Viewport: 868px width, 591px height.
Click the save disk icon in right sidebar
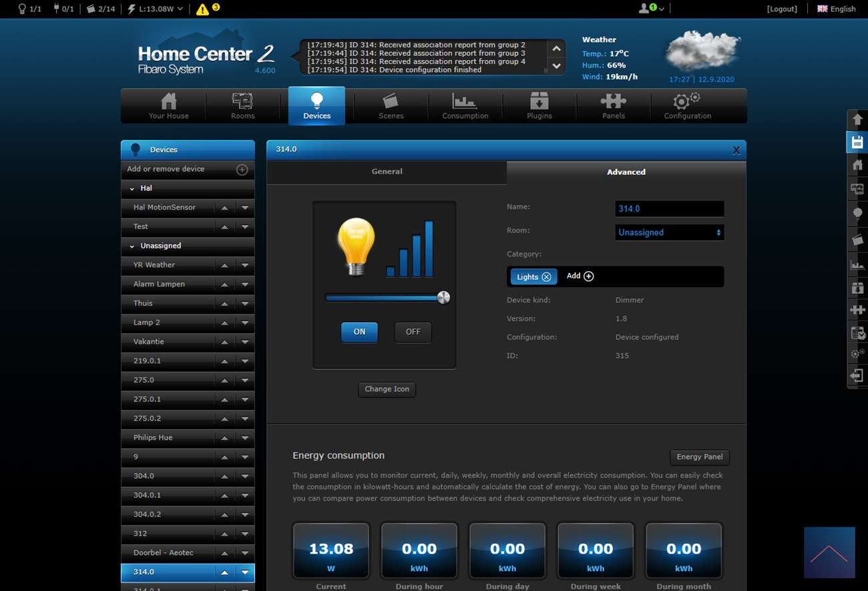pos(857,142)
